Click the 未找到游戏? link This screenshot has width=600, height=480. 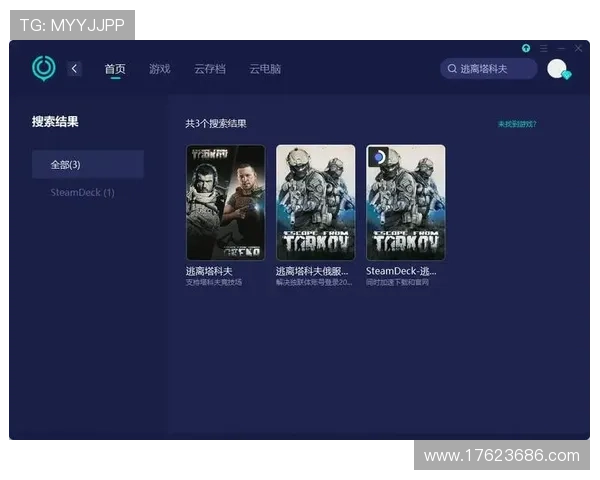pyautogui.click(x=517, y=124)
